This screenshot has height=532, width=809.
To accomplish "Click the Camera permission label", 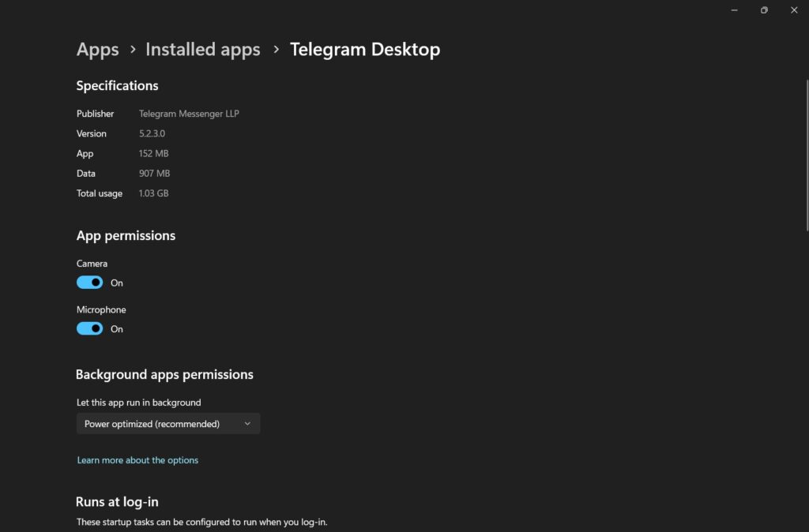I will point(92,264).
